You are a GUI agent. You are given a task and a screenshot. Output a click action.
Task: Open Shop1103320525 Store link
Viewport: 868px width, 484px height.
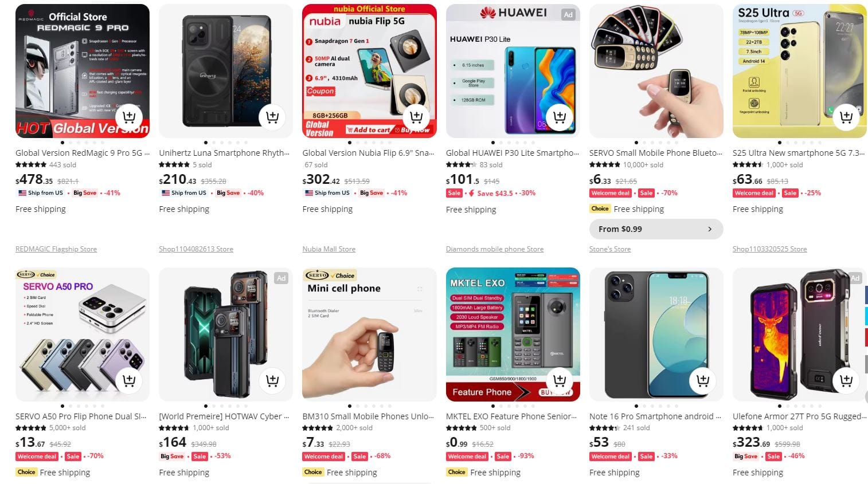point(769,249)
